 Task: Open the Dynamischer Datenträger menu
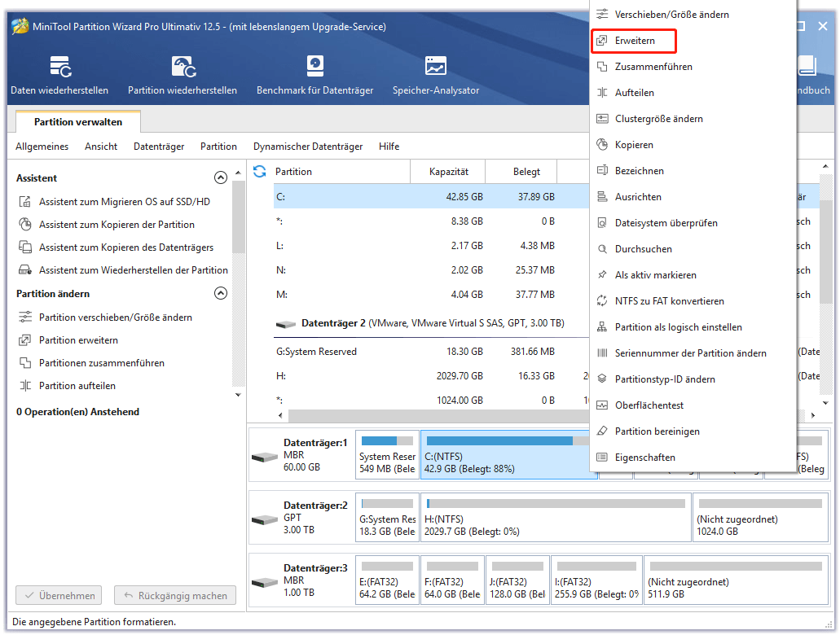click(307, 147)
